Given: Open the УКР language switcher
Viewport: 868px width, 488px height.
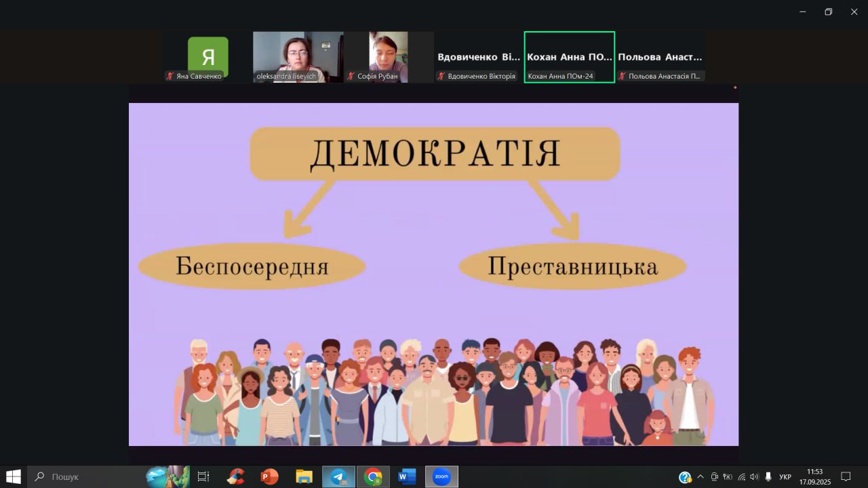Looking at the screenshot, I should coord(785,477).
